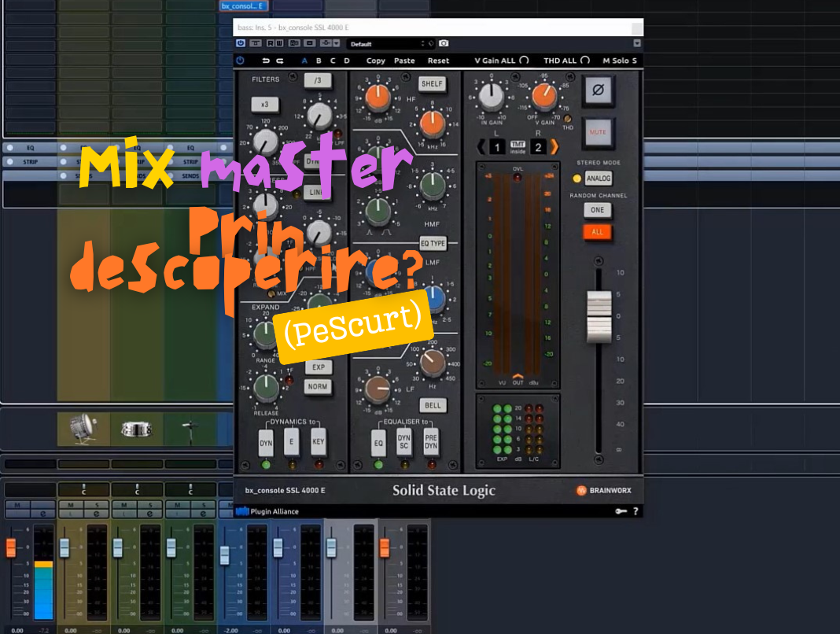Invert phase with the Ø button
840x634 pixels.
click(x=599, y=90)
